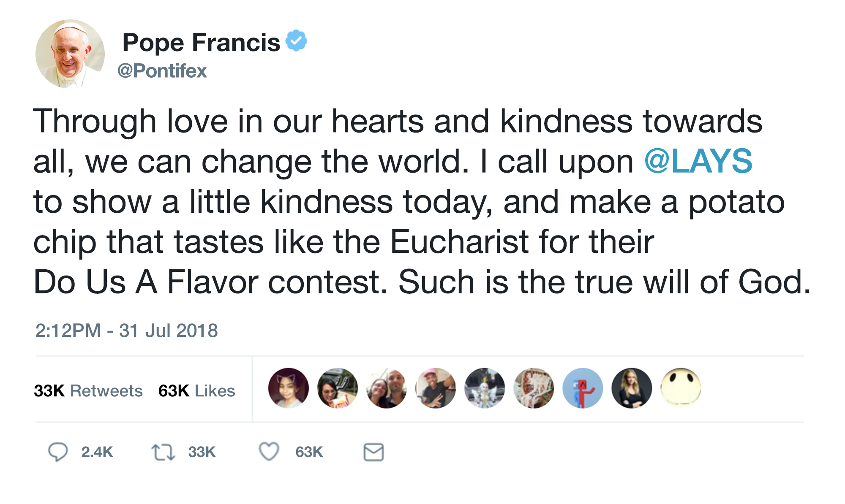845x504 pixels.
Task: Click the reply speech bubble icon
Action: click(x=58, y=452)
